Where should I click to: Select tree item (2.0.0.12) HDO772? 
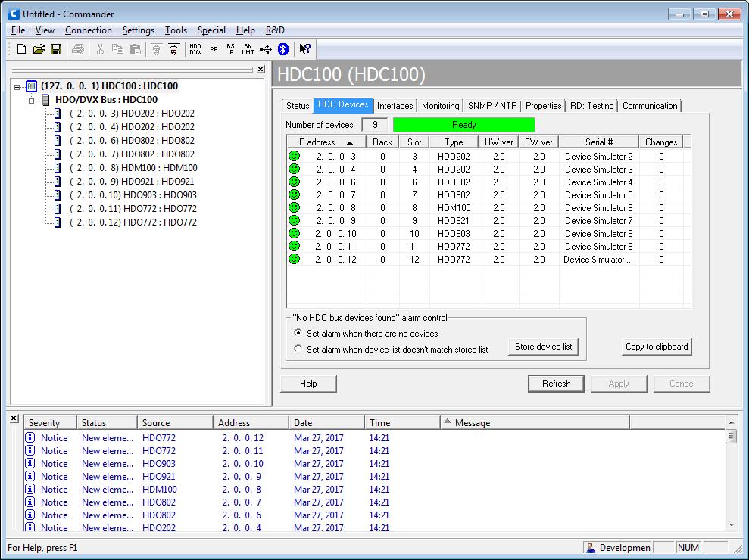(x=133, y=222)
